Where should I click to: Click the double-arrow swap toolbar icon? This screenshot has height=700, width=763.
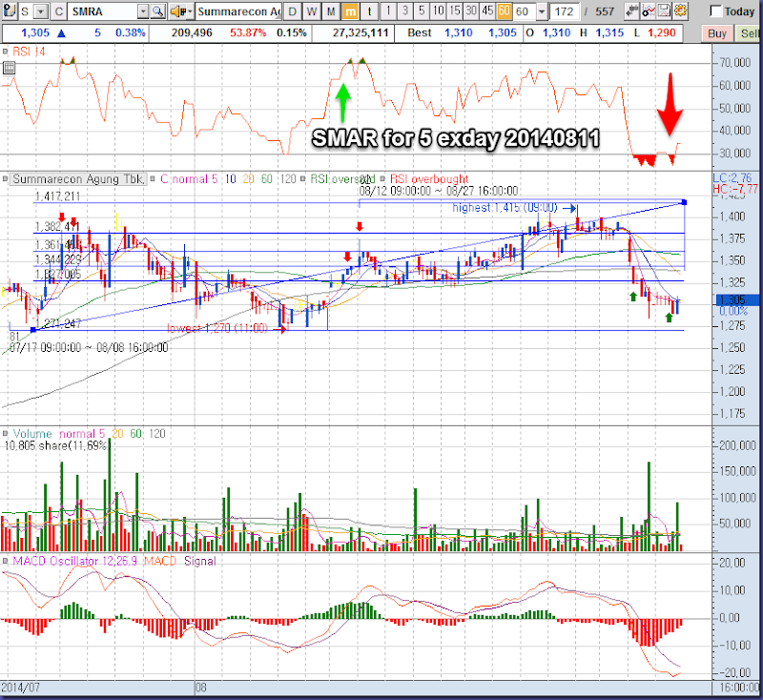pos(632,10)
